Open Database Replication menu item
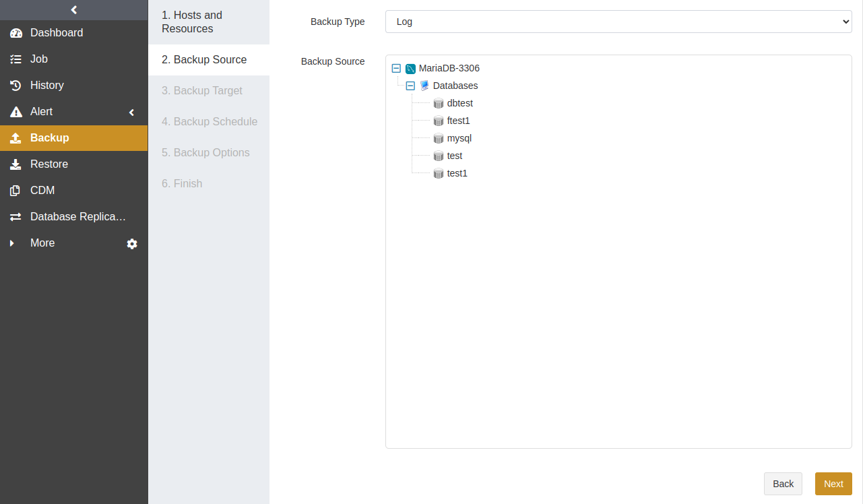Viewport: 863px width, 504px height. tap(74, 217)
